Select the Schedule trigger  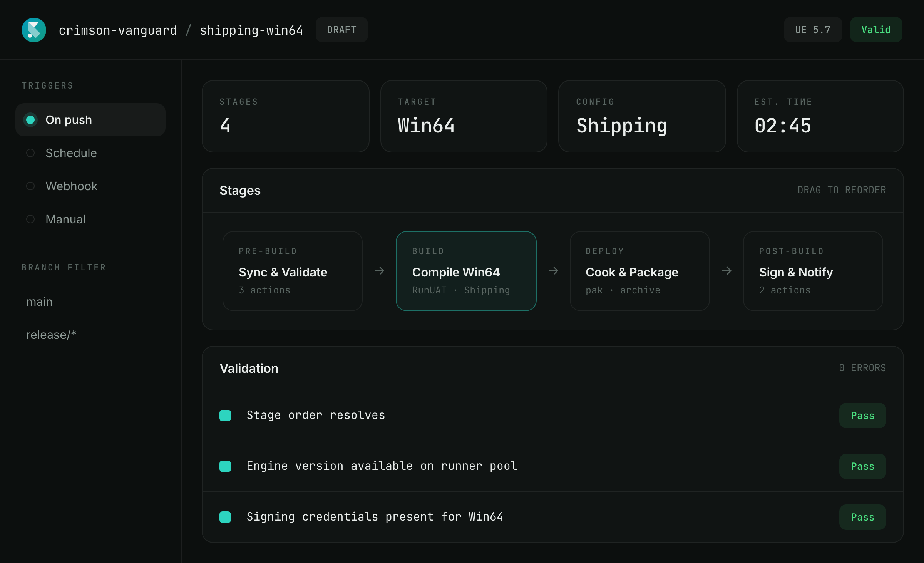90,153
